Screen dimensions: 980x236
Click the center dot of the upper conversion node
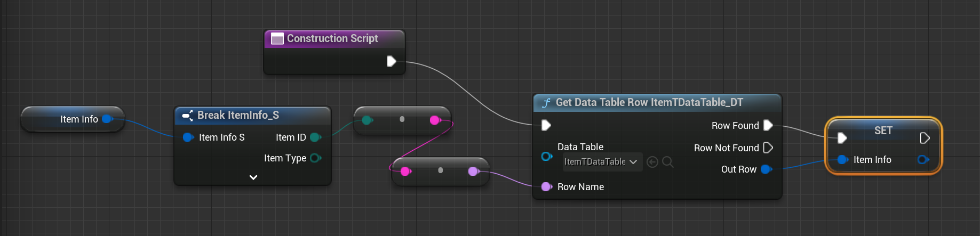(x=402, y=119)
